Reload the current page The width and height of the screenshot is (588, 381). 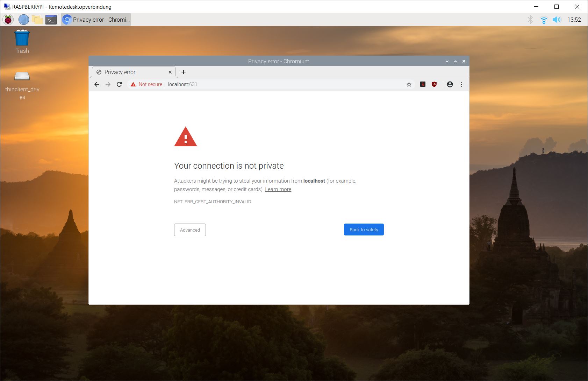(119, 84)
